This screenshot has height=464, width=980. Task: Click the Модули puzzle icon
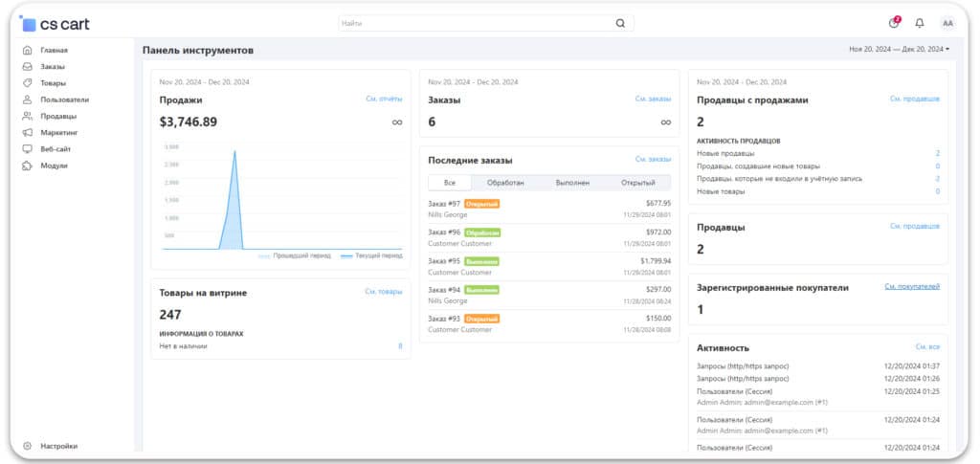pyautogui.click(x=28, y=166)
